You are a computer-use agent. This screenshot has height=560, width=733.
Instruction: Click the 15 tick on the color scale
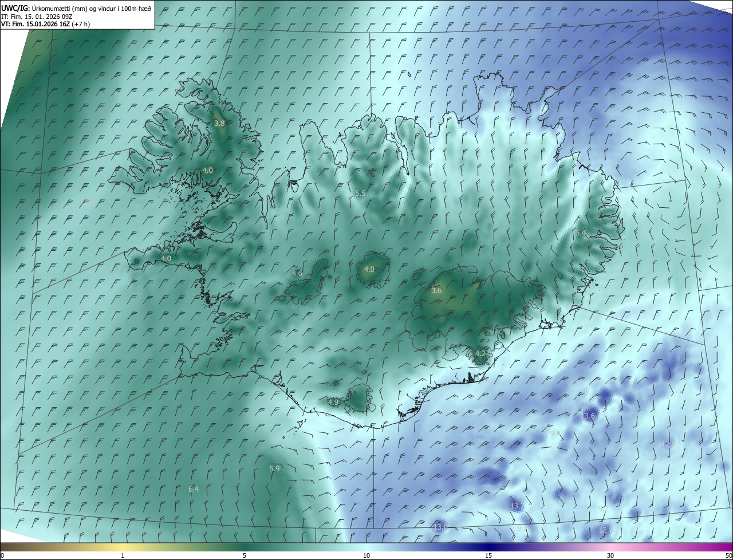tap(488, 555)
